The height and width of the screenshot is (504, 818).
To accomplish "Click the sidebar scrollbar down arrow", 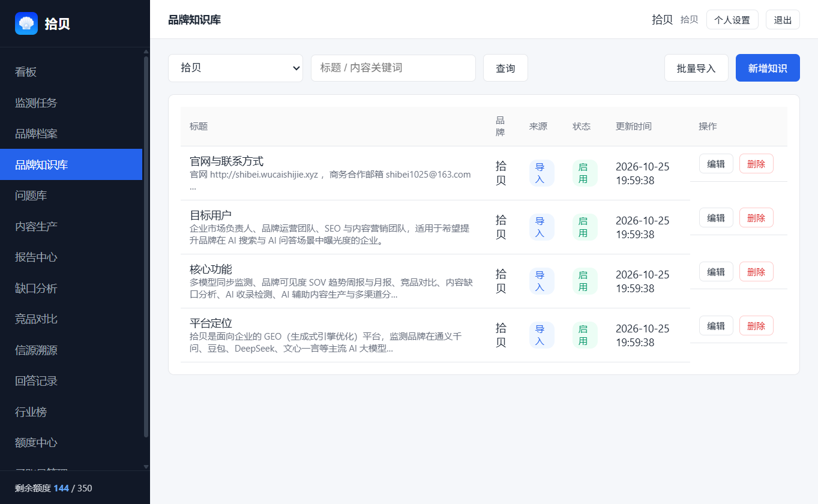I will click(x=146, y=466).
